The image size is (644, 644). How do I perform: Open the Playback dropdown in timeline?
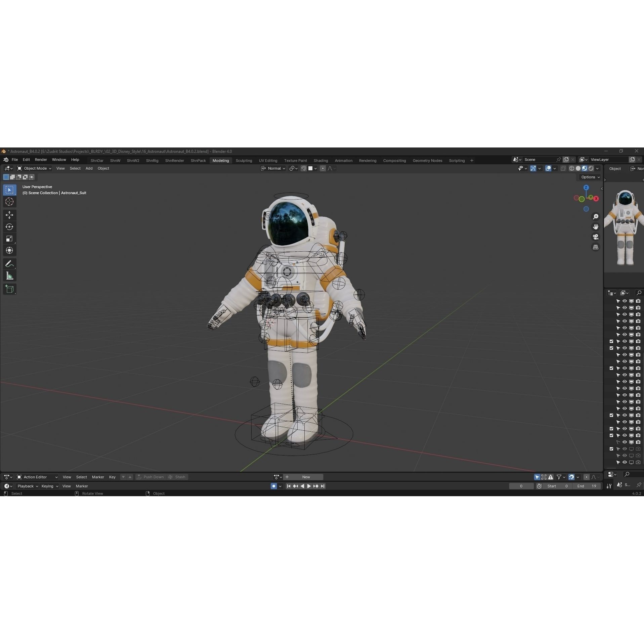coord(28,486)
